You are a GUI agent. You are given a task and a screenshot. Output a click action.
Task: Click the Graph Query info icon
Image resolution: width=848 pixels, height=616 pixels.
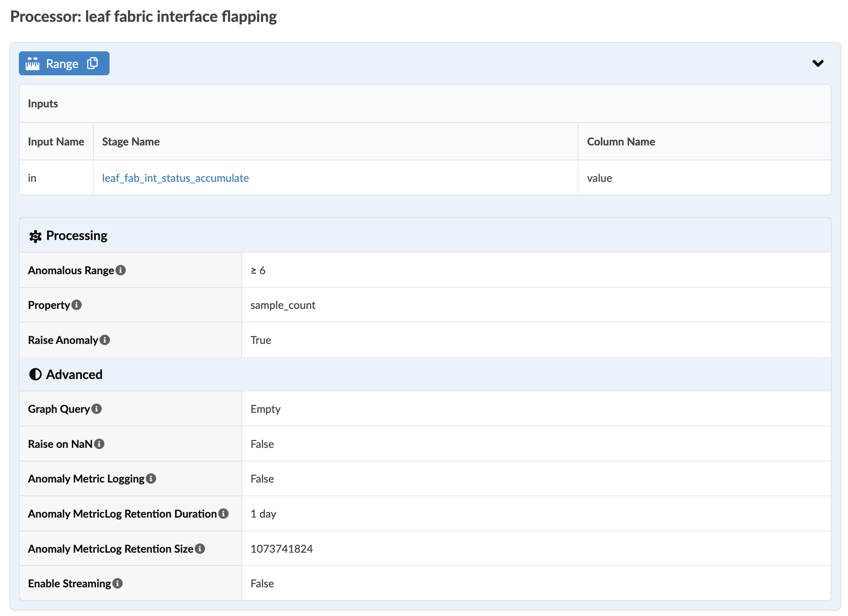click(x=97, y=409)
